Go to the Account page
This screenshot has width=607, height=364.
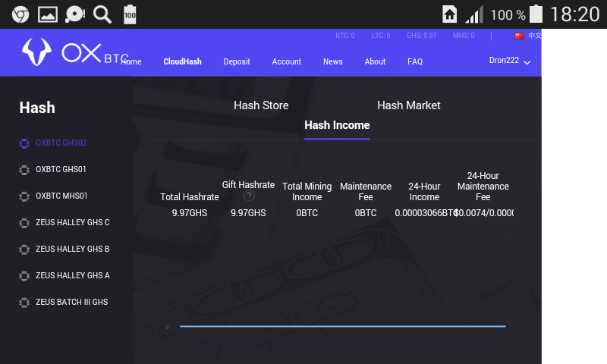point(287,61)
